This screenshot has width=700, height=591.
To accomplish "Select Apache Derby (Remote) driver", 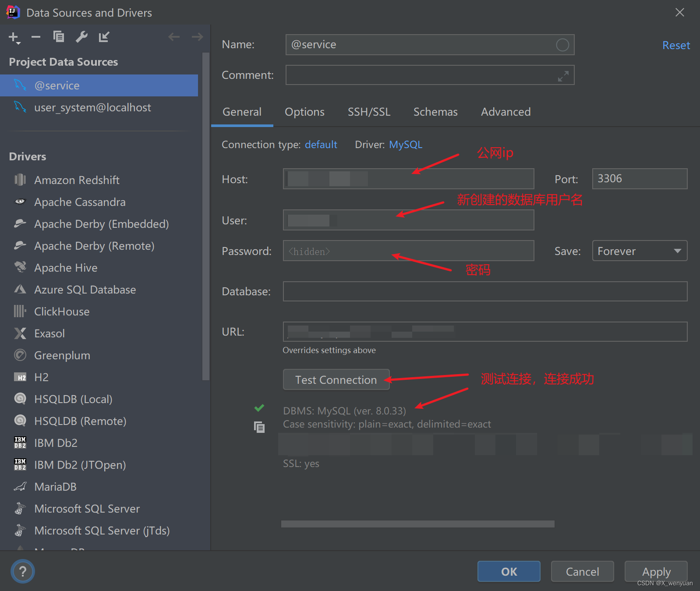I will pyautogui.click(x=99, y=246).
